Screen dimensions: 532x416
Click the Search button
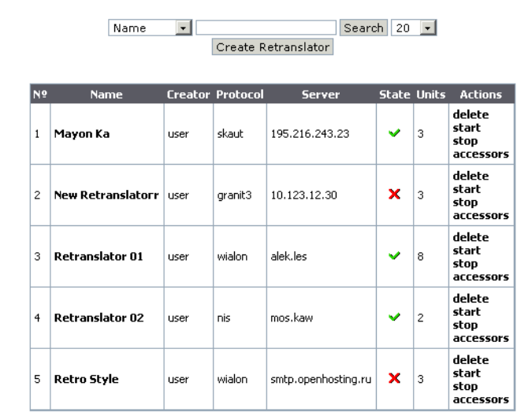tap(363, 28)
